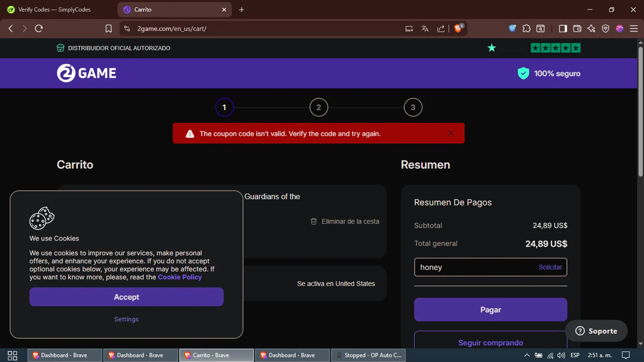Open the Bitwarden shield extension icon

512,28
